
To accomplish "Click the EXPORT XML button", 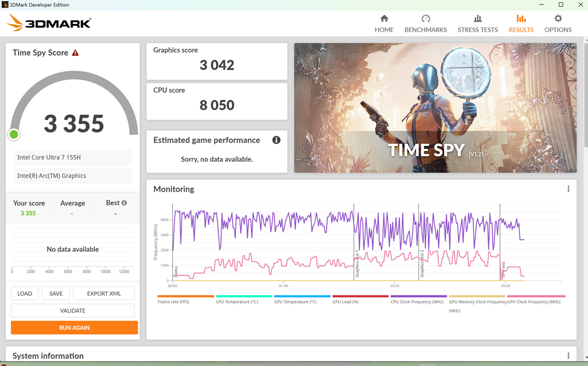I will pos(104,293).
